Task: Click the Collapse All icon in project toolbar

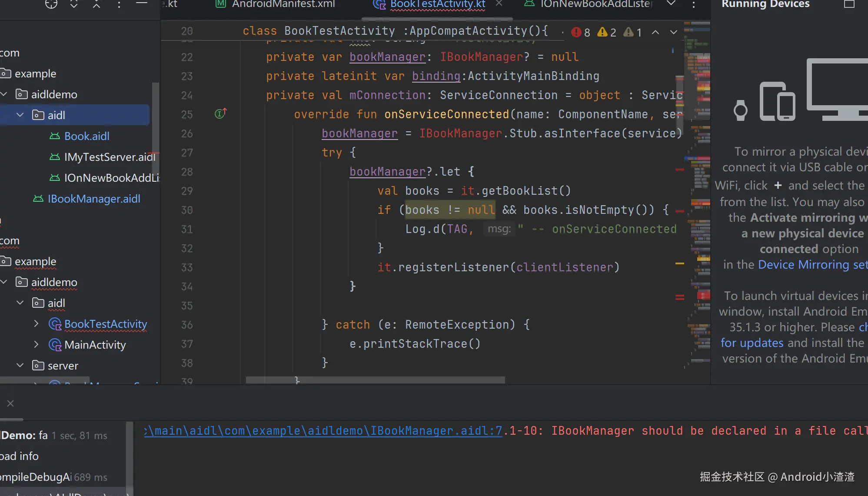Action: point(96,4)
